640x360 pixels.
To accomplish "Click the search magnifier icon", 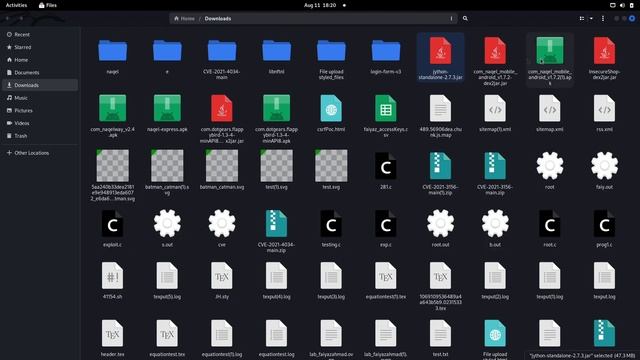I will point(465,18).
